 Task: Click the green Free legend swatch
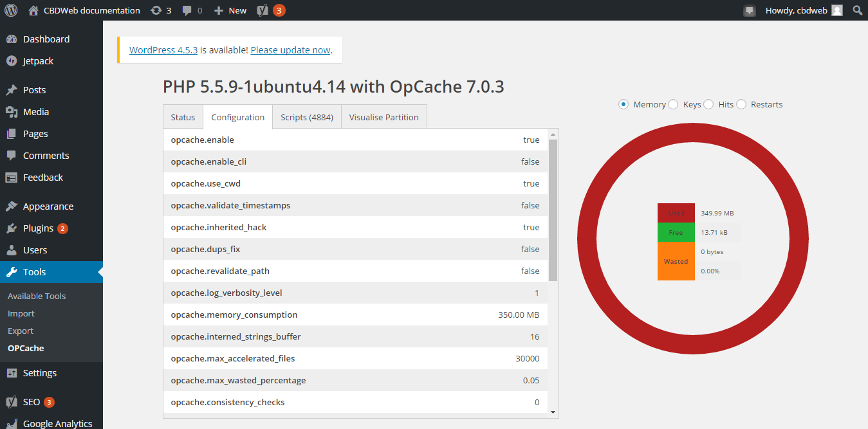676,232
